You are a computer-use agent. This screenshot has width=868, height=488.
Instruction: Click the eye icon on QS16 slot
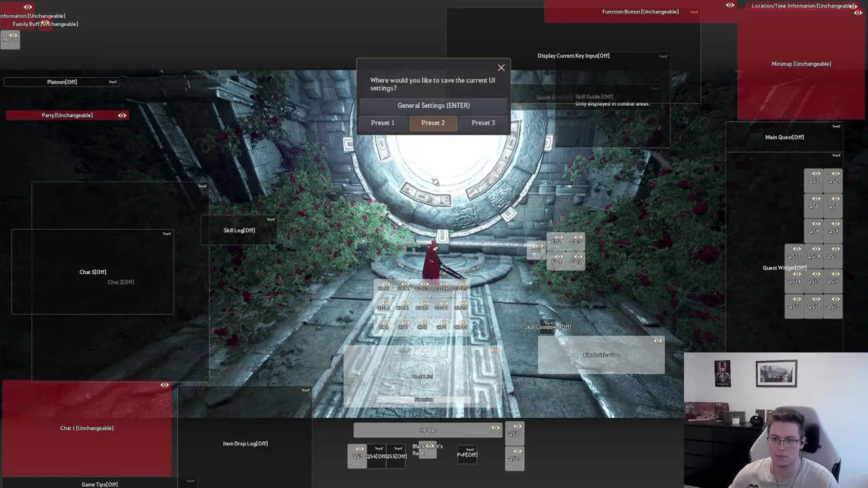coord(835,274)
